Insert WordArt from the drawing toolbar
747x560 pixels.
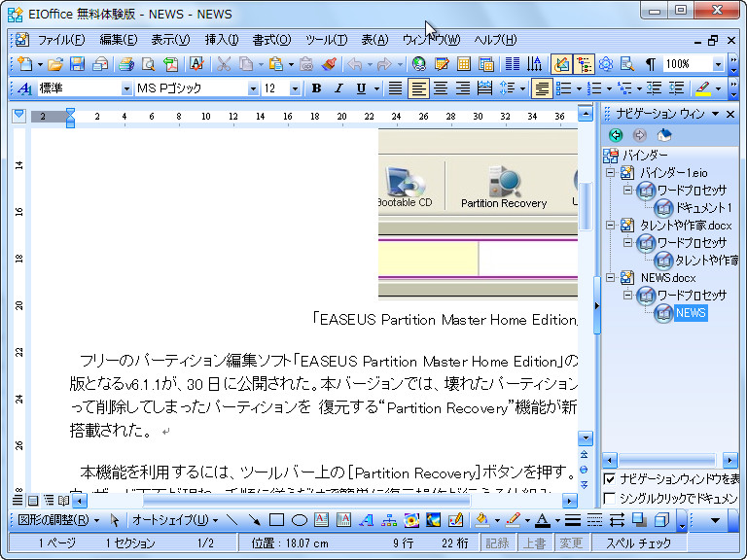coord(366,520)
